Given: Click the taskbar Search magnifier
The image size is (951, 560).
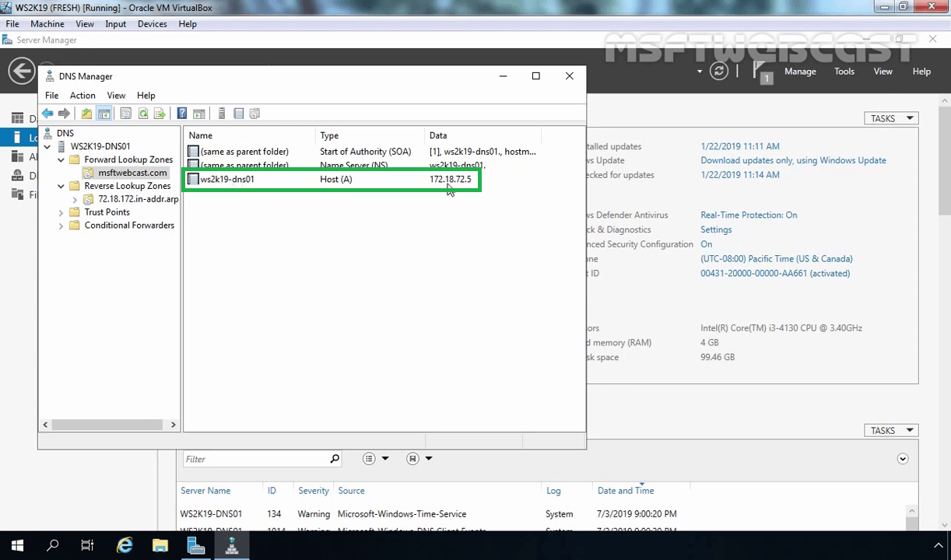Looking at the screenshot, I should 53,546.
